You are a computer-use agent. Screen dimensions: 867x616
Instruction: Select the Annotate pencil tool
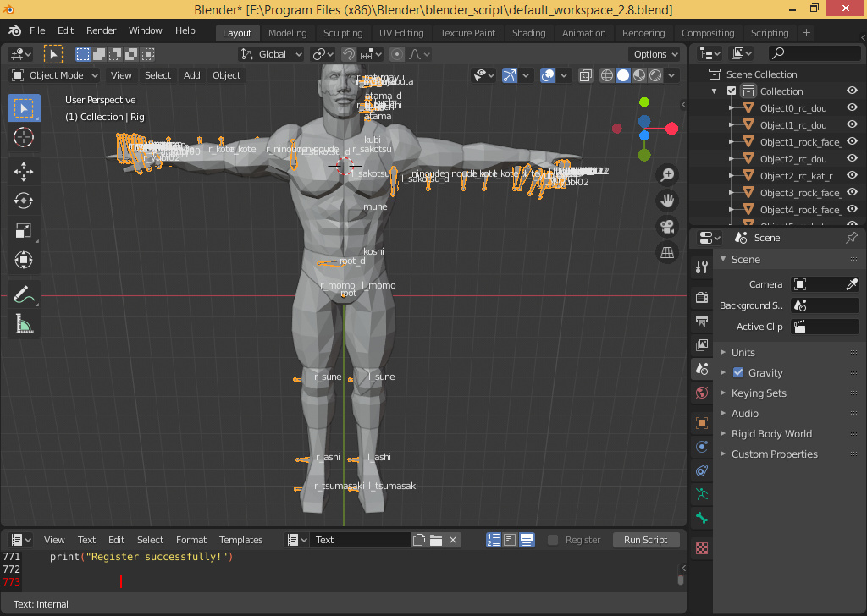(23, 294)
